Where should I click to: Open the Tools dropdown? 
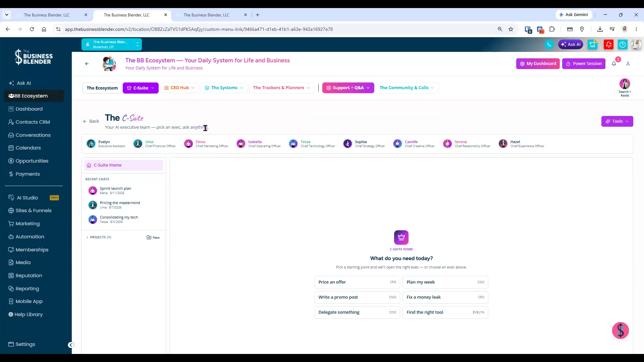[x=617, y=121]
